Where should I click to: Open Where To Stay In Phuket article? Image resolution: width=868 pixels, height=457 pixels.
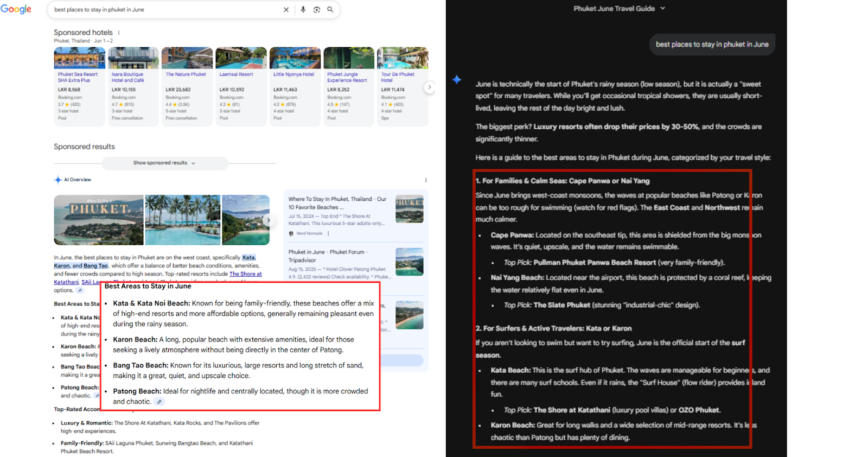(x=337, y=203)
